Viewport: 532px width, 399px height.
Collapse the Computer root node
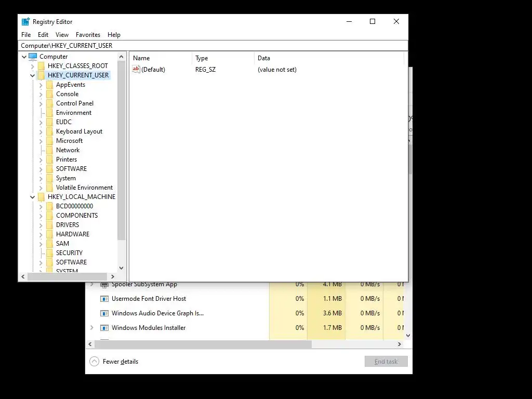pyautogui.click(x=24, y=57)
